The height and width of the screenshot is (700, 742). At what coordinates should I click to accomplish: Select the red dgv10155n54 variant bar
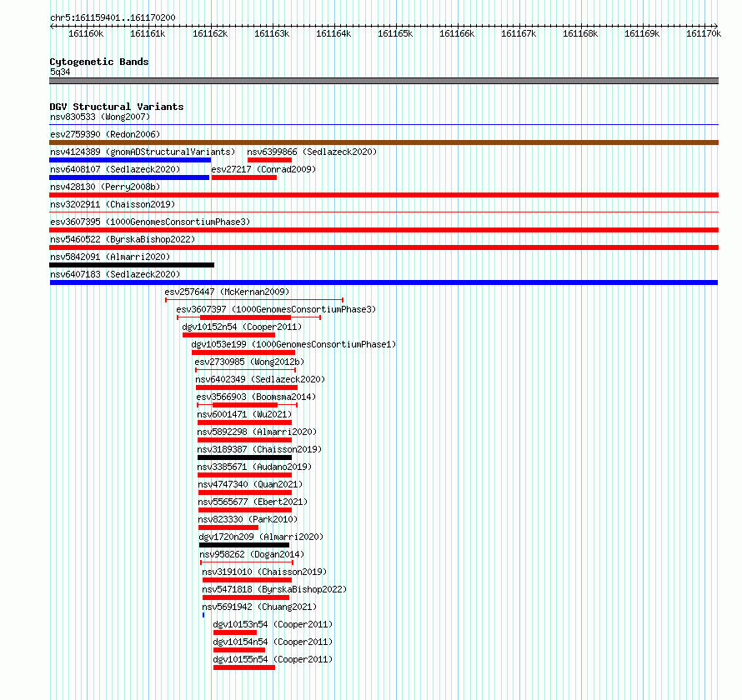point(244,667)
